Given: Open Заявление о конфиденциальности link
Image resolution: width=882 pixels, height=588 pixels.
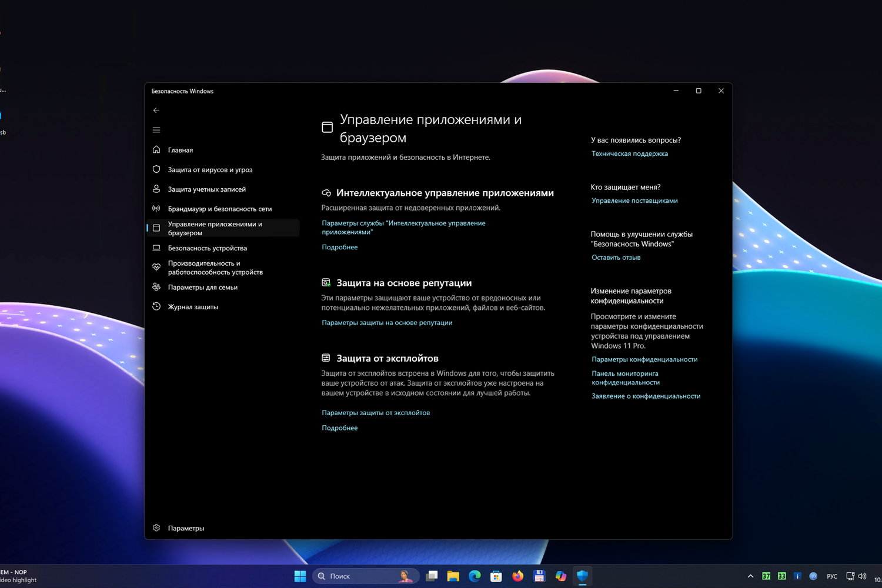Looking at the screenshot, I should click(x=646, y=396).
